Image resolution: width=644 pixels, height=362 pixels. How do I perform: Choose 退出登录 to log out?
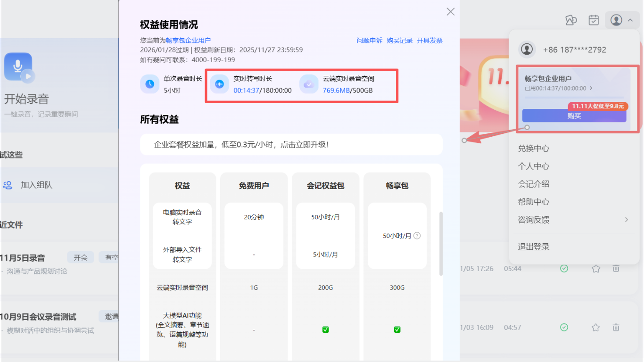[533, 247]
